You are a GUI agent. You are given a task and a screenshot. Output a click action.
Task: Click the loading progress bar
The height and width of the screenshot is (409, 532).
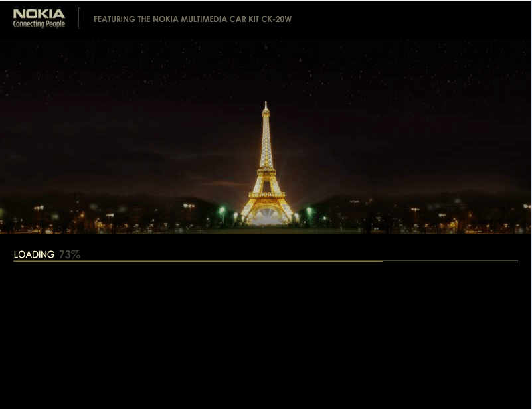click(x=266, y=261)
